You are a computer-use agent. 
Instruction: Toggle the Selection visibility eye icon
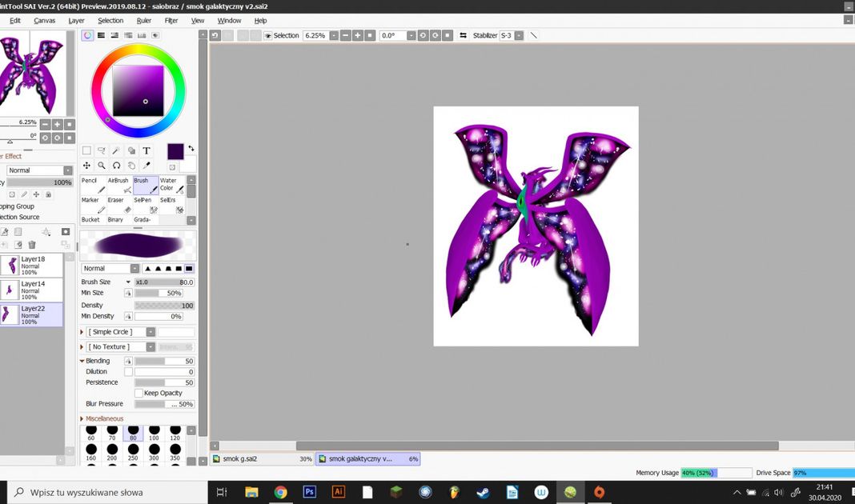[268, 36]
